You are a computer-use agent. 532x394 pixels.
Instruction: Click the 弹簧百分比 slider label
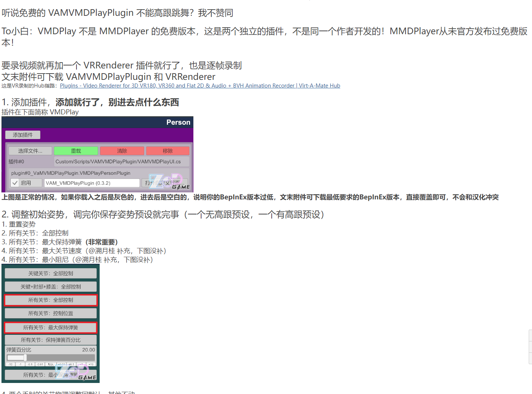click(19, 350)
